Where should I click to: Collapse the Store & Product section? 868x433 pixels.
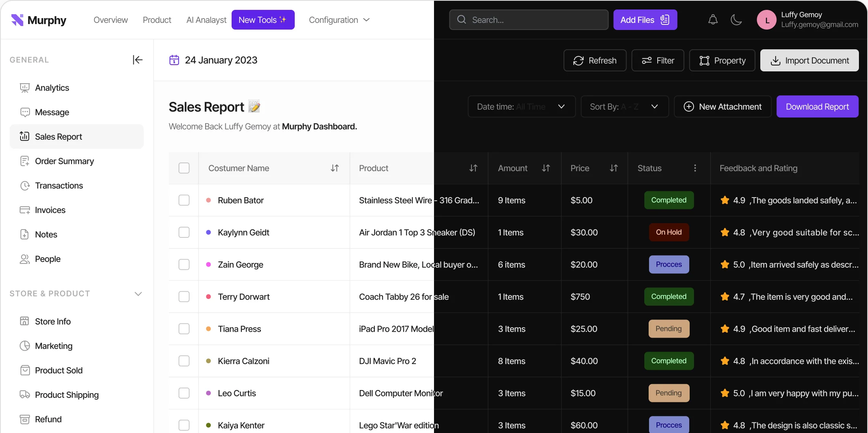coord(138,294)
